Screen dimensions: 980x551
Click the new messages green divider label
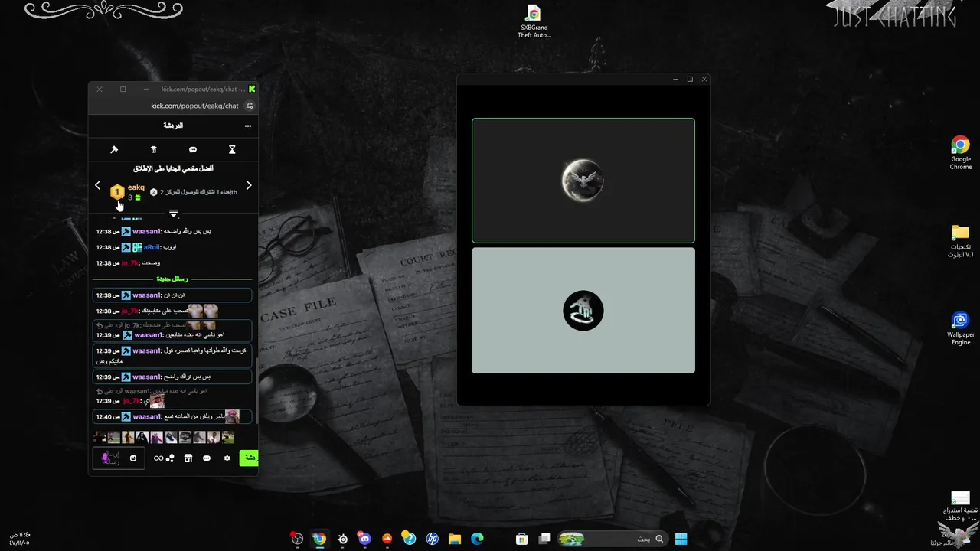pos(172,279)
